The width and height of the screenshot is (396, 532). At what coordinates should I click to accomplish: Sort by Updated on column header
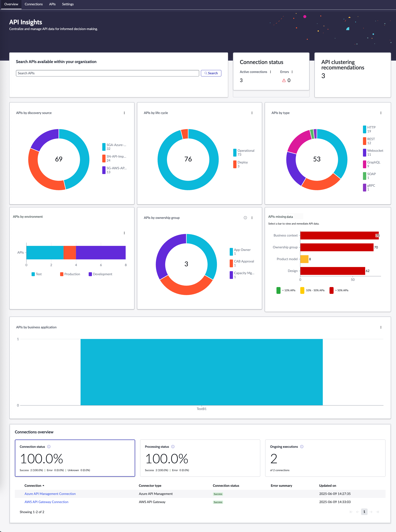click(x=327, y=486)
